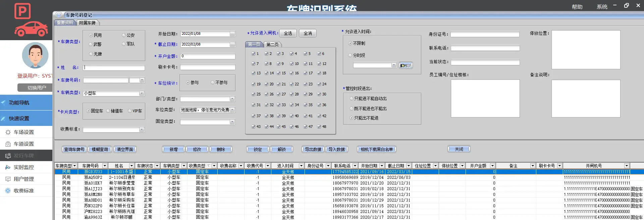Switch to 附属车牌 tab
This screenshot has width=644, height=220.
tap(88, 23)
